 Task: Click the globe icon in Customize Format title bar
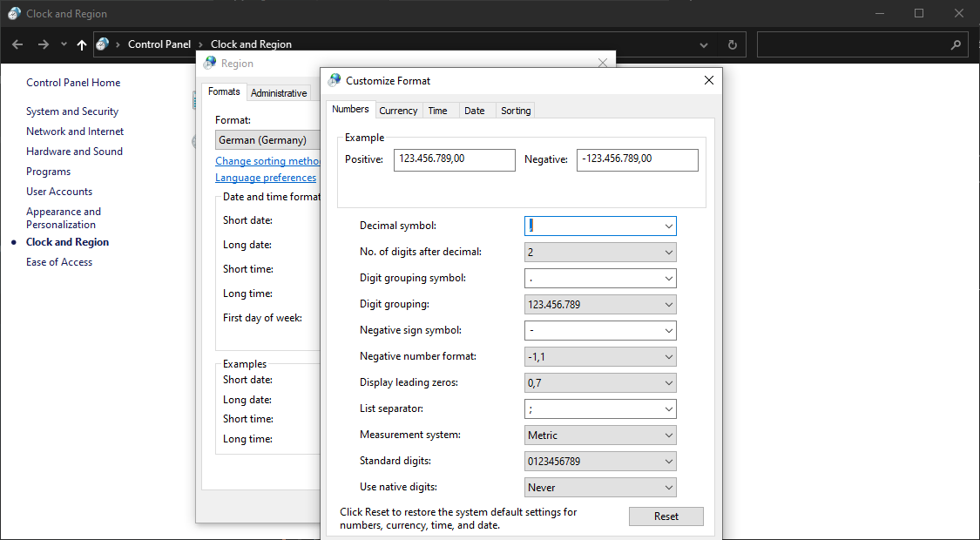tap(334, 79)
